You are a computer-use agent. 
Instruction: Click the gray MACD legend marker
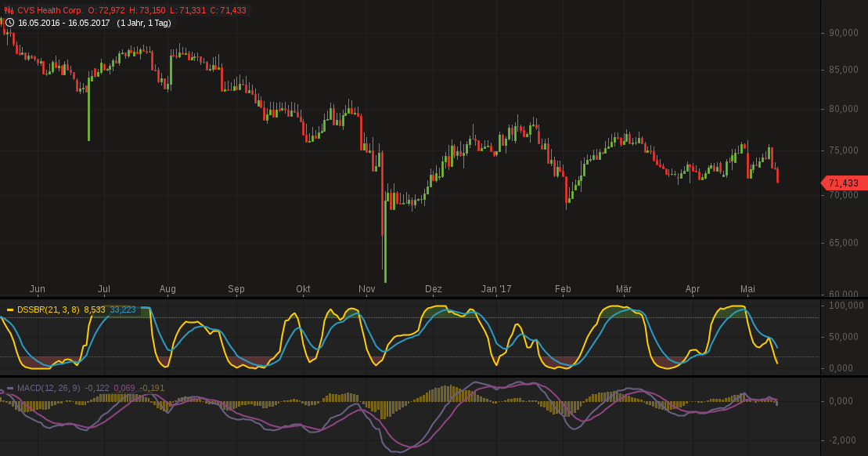click(x=10, y=389)
